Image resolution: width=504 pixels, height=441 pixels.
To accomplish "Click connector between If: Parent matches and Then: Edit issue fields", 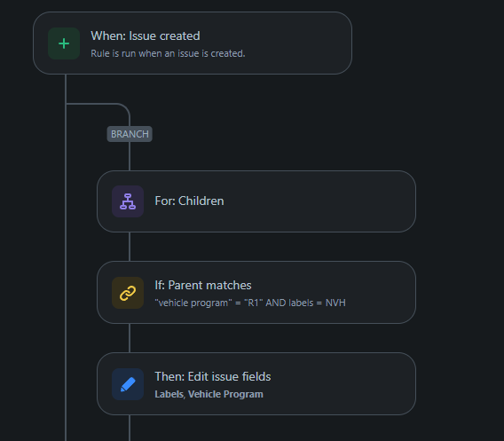I will coord(130,338).
